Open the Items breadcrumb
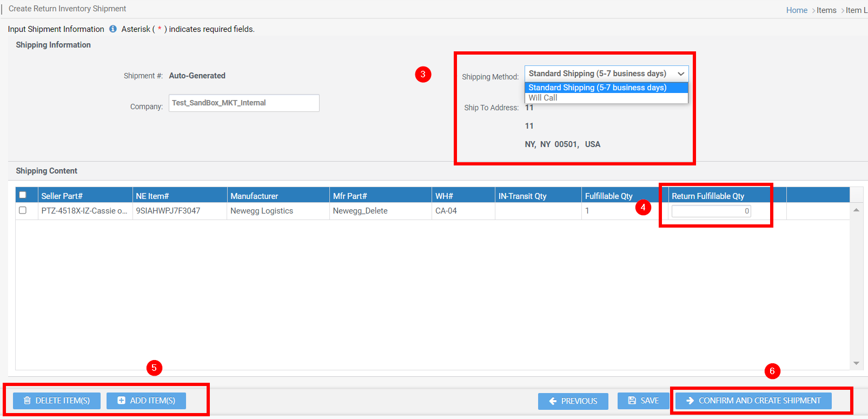 [x=826, y=10]
